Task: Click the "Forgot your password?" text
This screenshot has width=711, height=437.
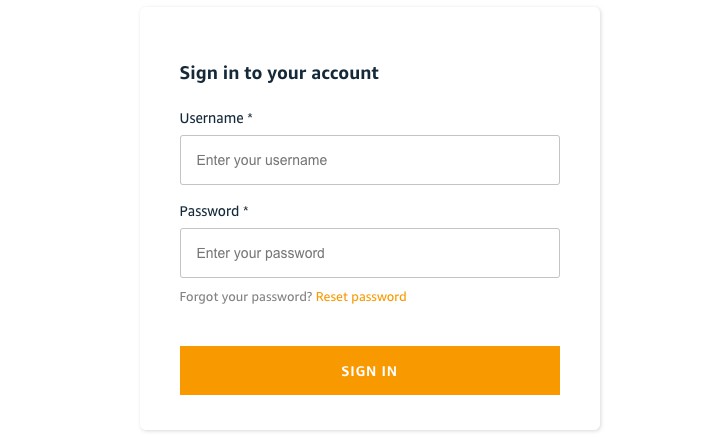Action: coord(246,297)
